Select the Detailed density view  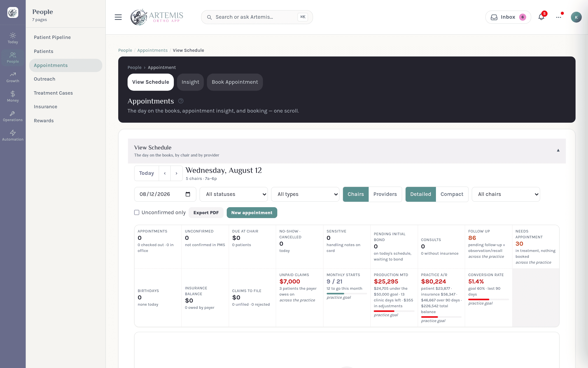(421, 194)
